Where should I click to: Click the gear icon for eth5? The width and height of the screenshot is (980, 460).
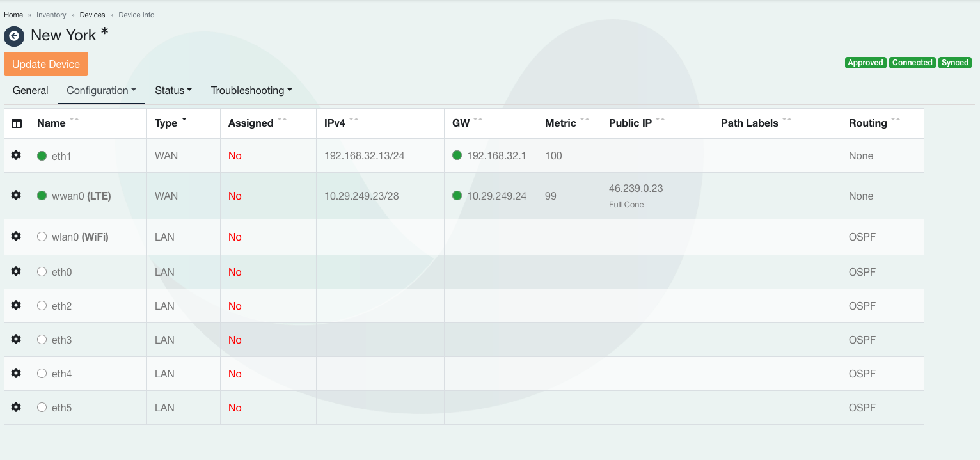[x=17, y=408]
